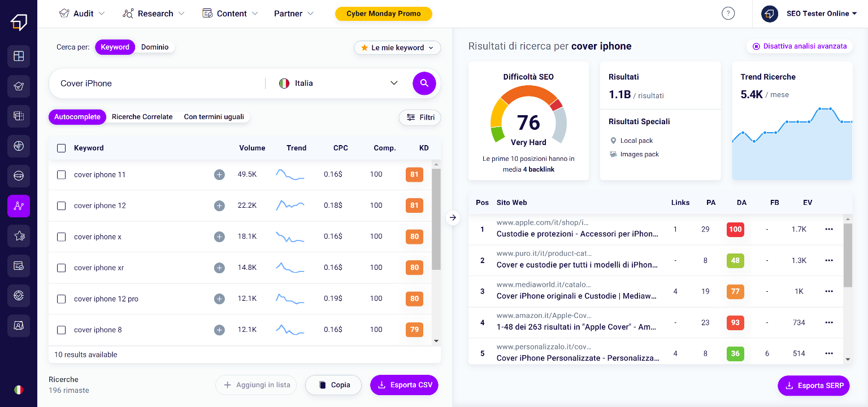Click the Cyber Monday Promo button
868x407 pixels.
click(384, 14)
